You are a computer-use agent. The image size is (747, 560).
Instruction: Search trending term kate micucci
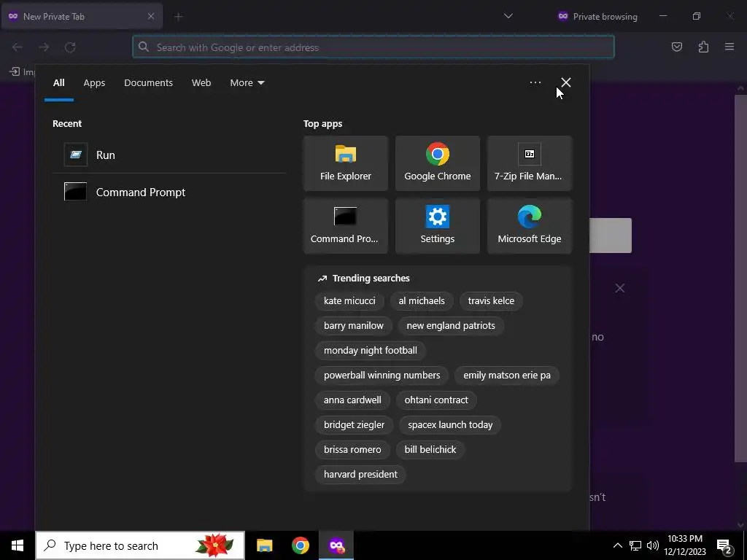(349, 301)
